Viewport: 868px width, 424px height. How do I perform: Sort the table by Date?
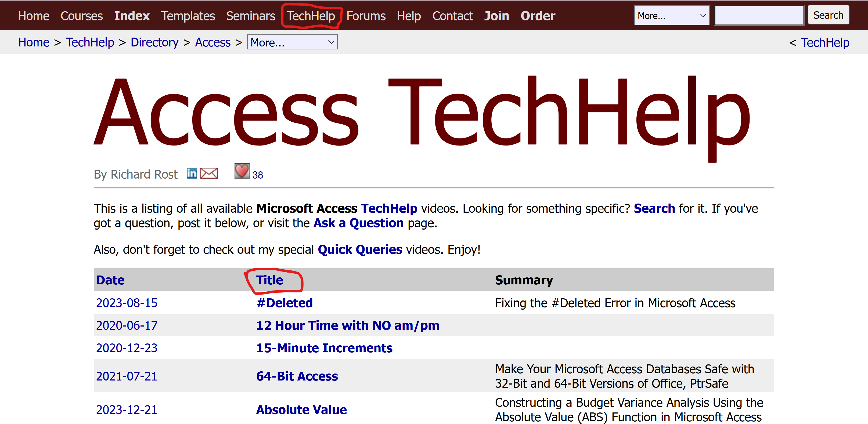pos(110,280)
